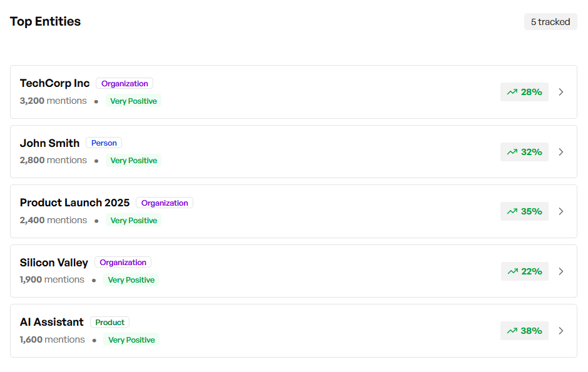588x372 pixels.
Task: Click the Product tag on AI Assistant
Action: tap(109, 323)
